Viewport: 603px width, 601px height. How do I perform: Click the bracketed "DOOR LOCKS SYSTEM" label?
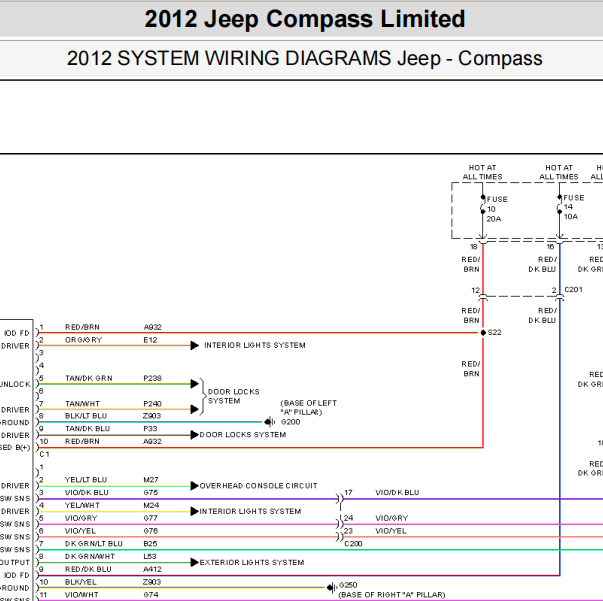[x=233, y=396]
